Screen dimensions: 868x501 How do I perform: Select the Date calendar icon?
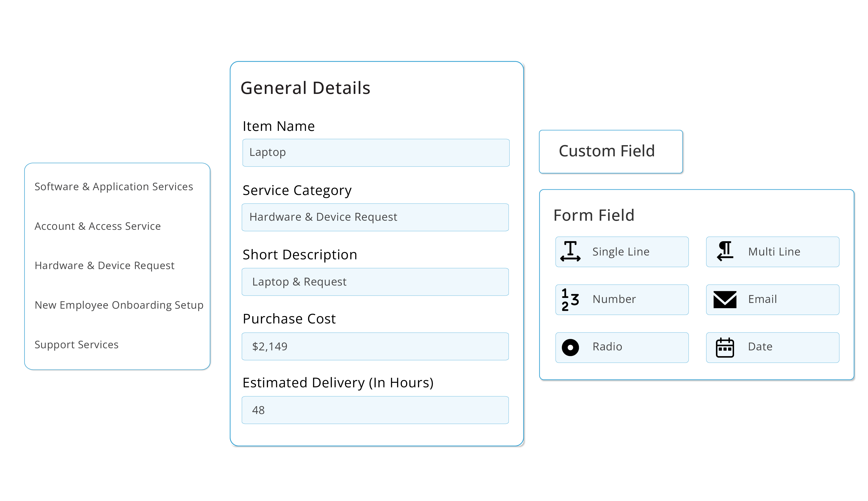[724, 347]
